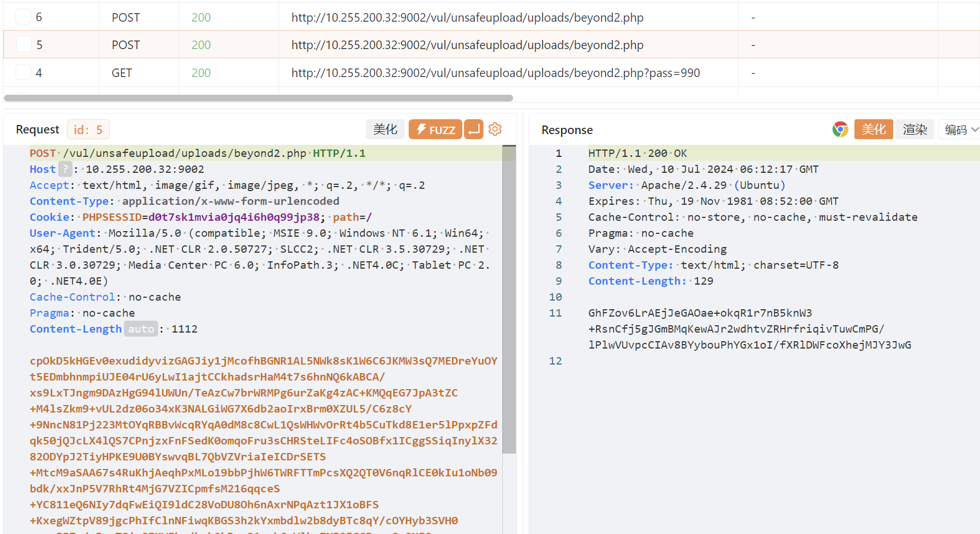Tick the checkbox for request row 5
The width and height of the screenshot is (980, 534).
point(23,44)
